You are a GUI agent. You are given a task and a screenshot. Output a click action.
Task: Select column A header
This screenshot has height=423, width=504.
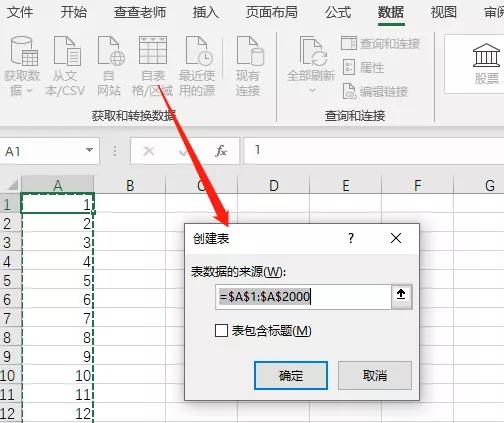coord(58,185)
